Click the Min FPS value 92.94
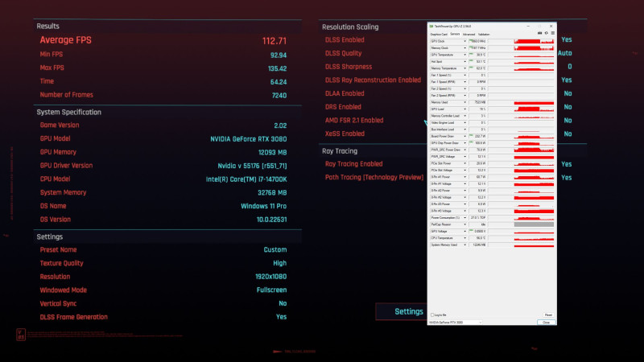This screenshot has width=644, height=362. (279, 56)
